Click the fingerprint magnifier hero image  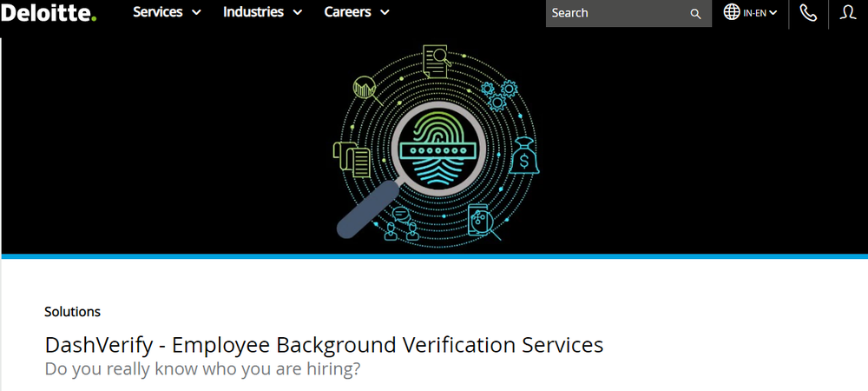(x=436, y=146)
